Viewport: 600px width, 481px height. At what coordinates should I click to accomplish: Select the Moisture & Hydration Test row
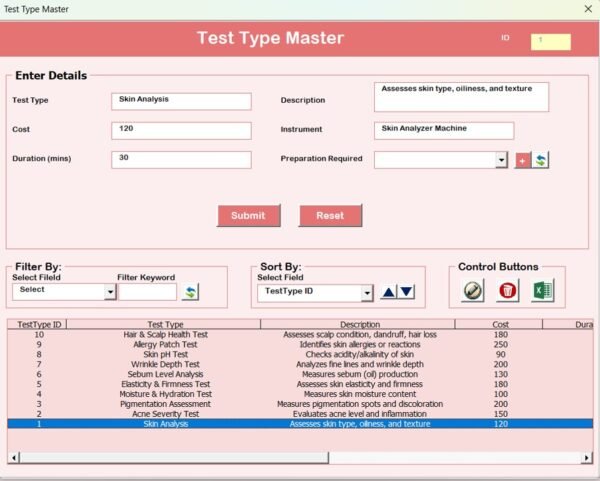point(300,394)
